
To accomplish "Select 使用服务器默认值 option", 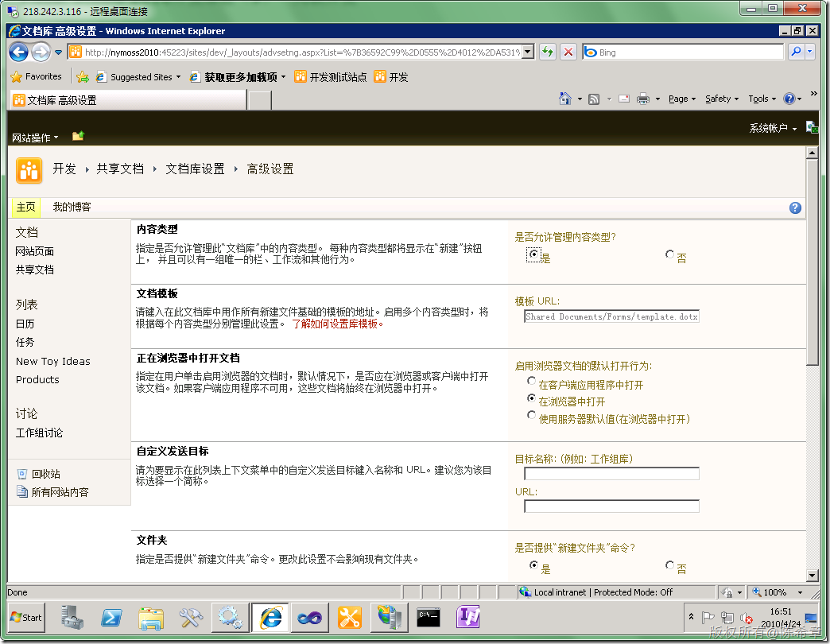I will [531, 415].
